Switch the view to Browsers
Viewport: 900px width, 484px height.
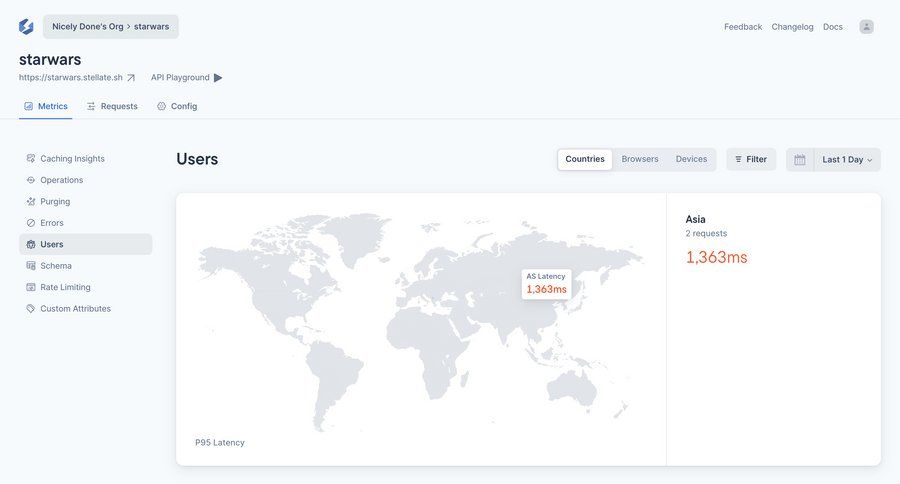click(x=640, y=159)
